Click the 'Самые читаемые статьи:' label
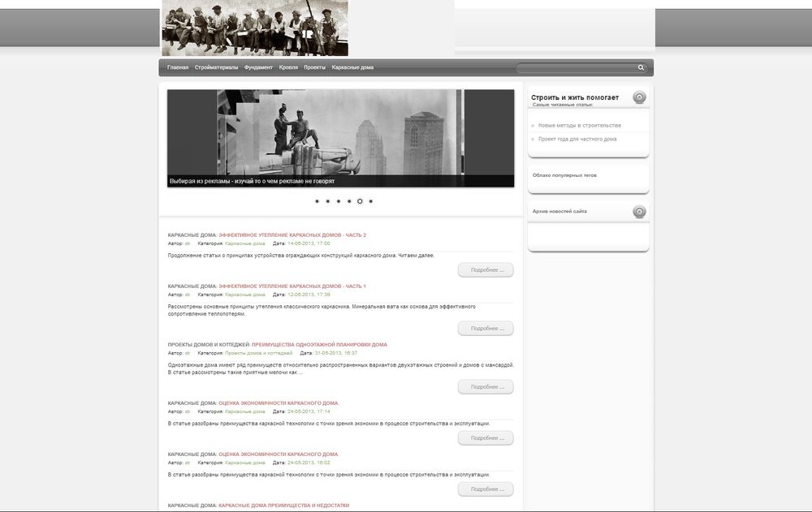 click(x=563, y=105)
